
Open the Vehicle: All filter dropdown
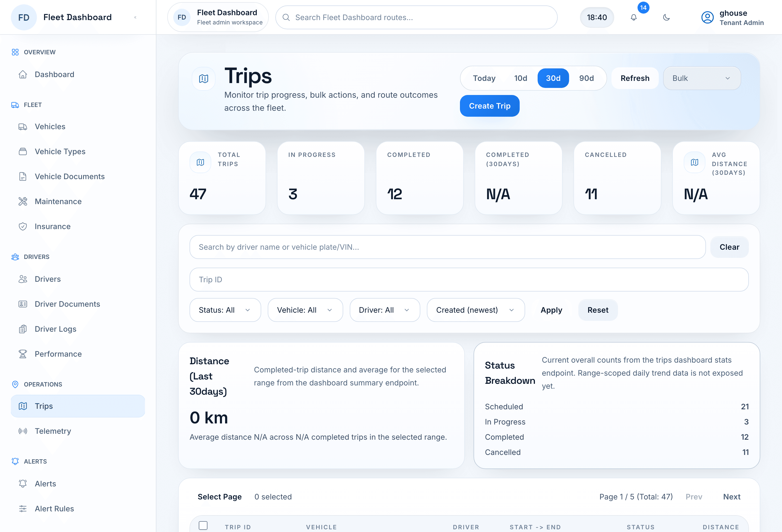click(x=305, y=310)
